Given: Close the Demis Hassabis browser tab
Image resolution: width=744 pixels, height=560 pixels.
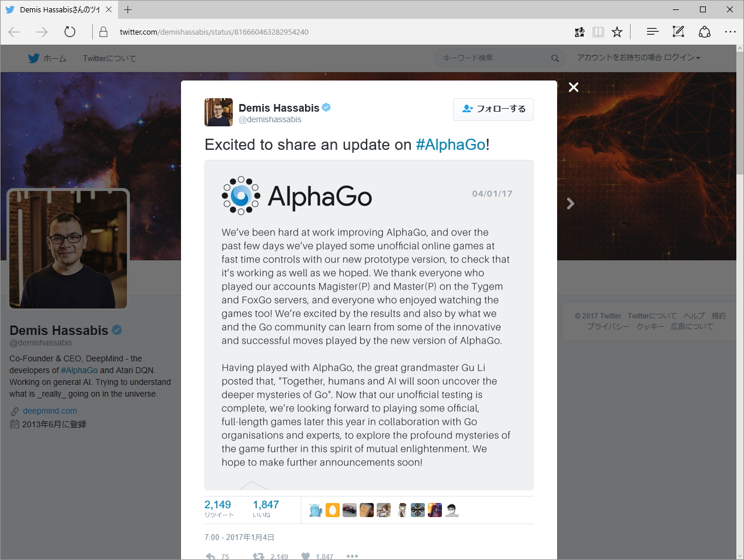Looking at the screenshot, I should (109, 9).
